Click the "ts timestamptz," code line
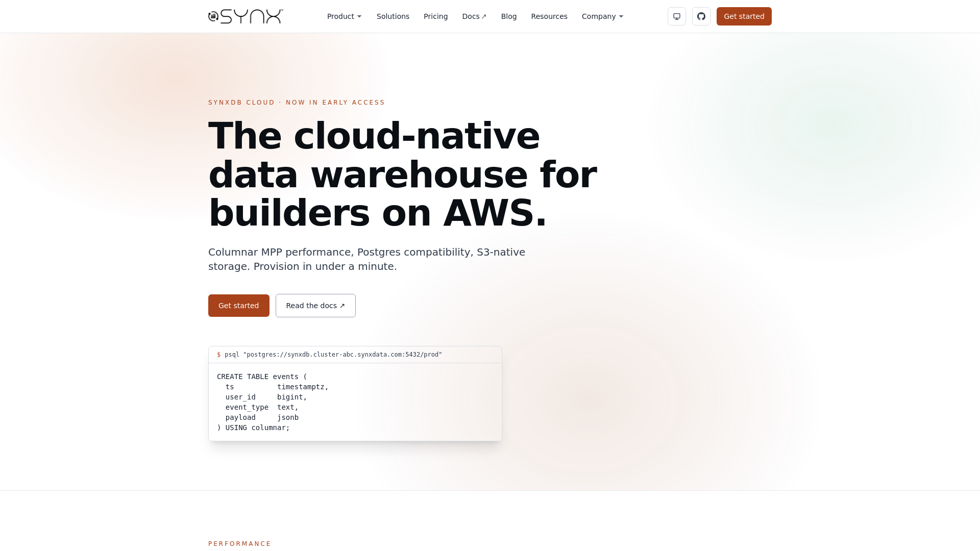980x551 pixels. (x=277, y=387)
